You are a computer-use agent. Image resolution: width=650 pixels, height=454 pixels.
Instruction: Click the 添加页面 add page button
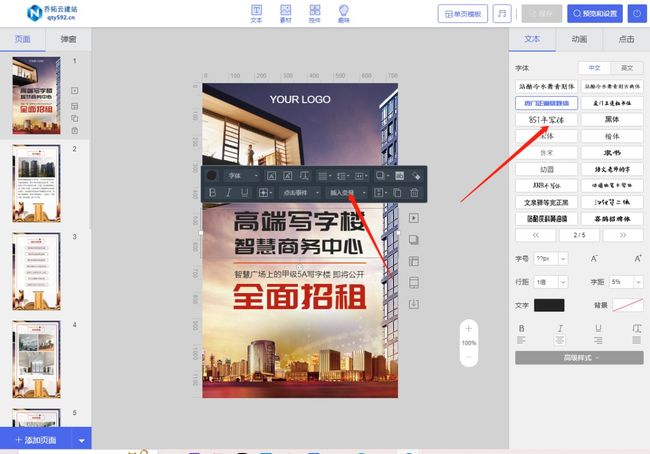click(36, 440)
